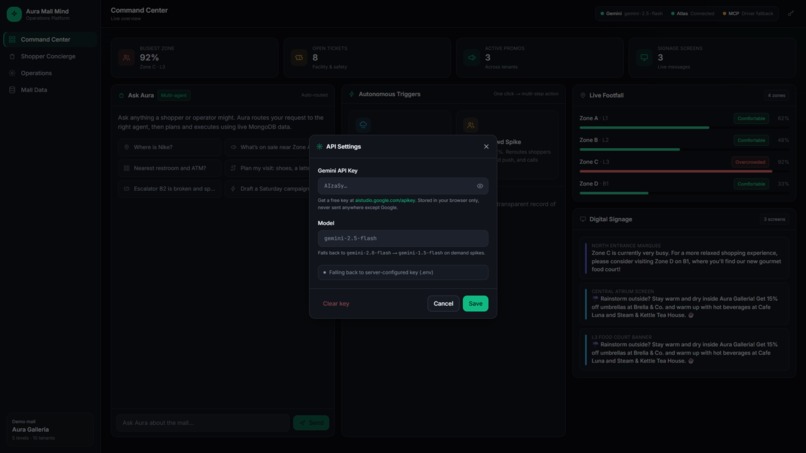Image resolution: width=806 pixels, height=453 pixels.
Task: Click the Aura Galleria demo mall card
Action: click(49, 429)
